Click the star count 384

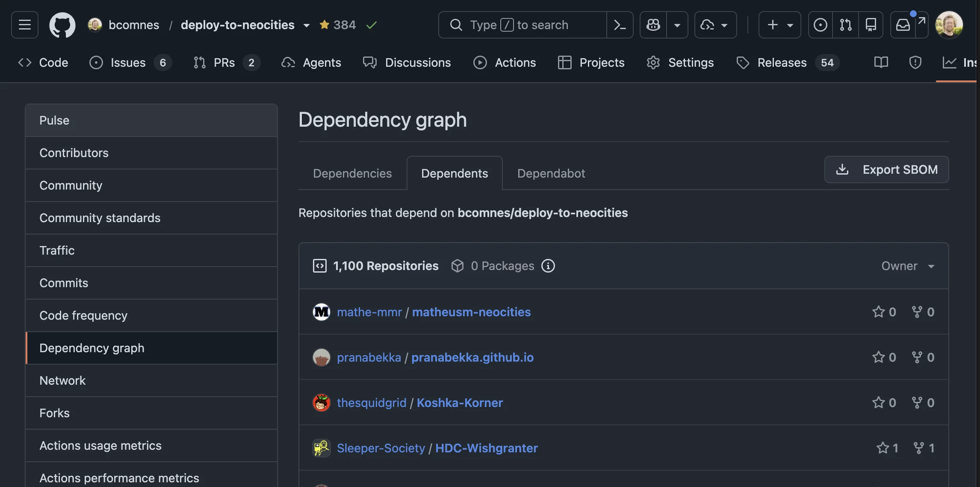(x=338, y=25)
